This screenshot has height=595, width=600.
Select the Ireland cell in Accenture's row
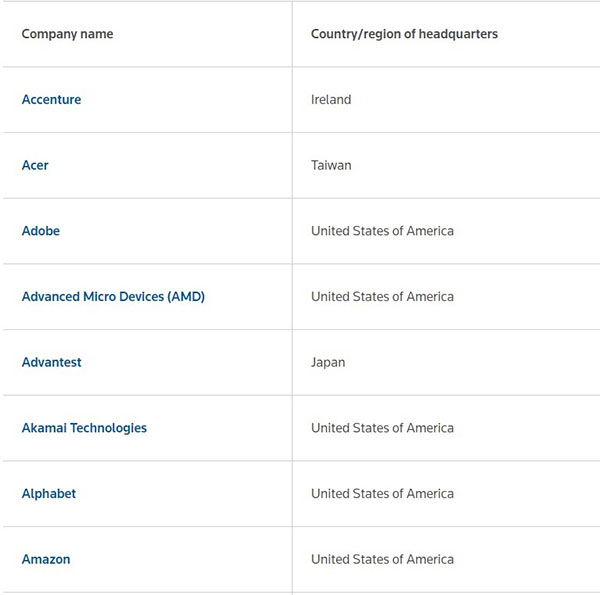[331, 100]
